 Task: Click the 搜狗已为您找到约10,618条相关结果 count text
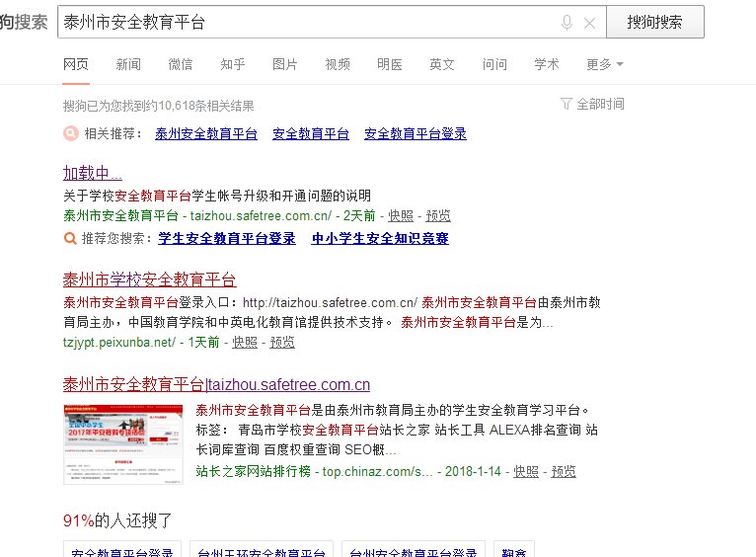[x=159, y=106]
